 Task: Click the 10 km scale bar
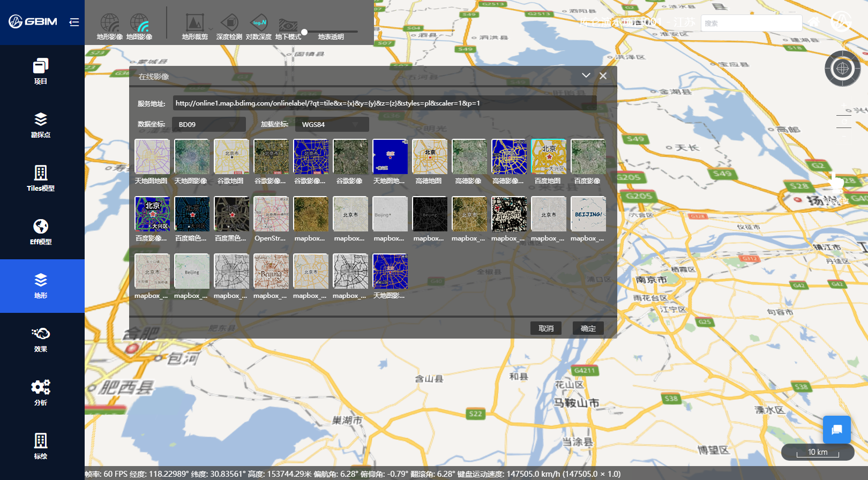[818, 452]
